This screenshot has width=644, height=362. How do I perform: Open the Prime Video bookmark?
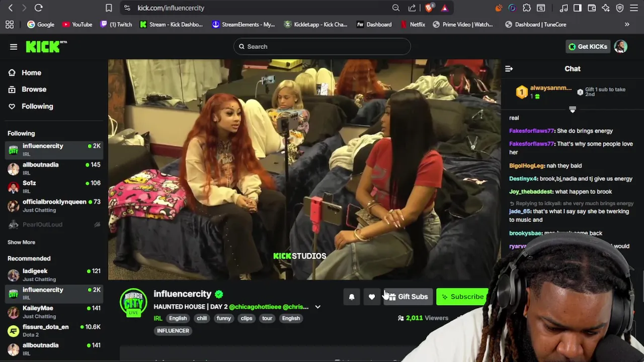point(463,24)
